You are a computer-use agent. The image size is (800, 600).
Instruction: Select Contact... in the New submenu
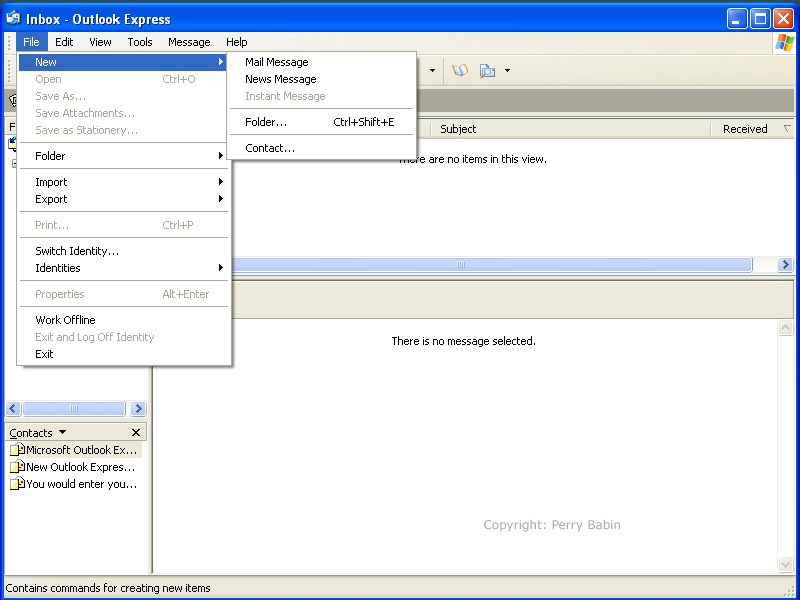tap(270, 148)
